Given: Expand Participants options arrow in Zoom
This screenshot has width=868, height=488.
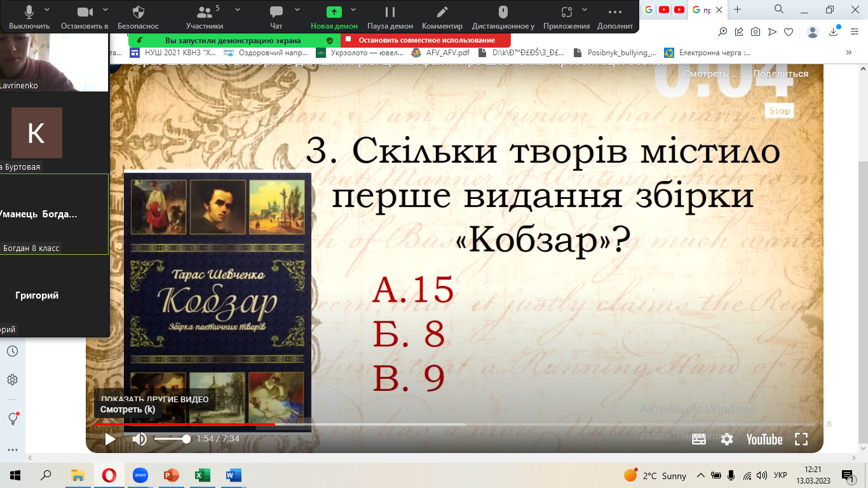Looking at the screenshot, I should coord(237,10).
